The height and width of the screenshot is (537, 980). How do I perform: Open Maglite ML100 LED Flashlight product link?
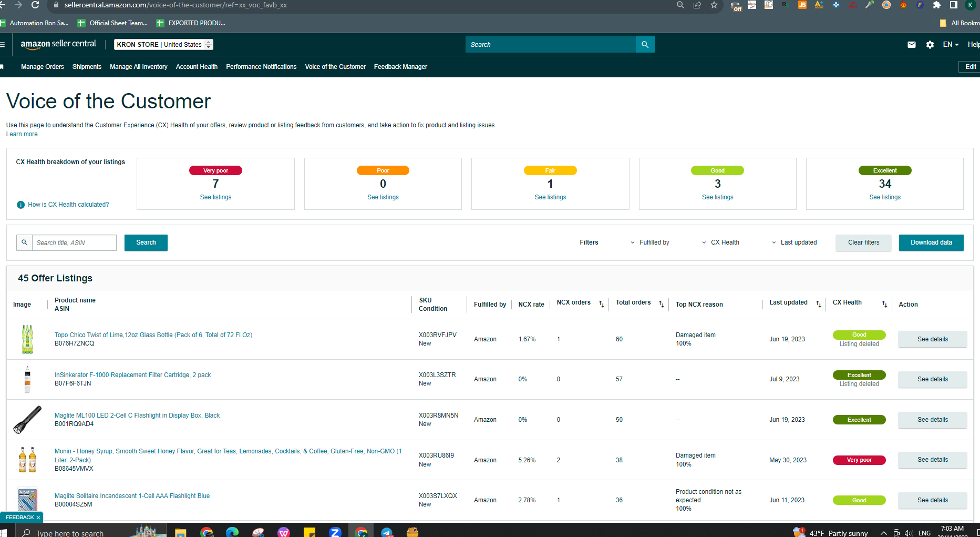137,416
